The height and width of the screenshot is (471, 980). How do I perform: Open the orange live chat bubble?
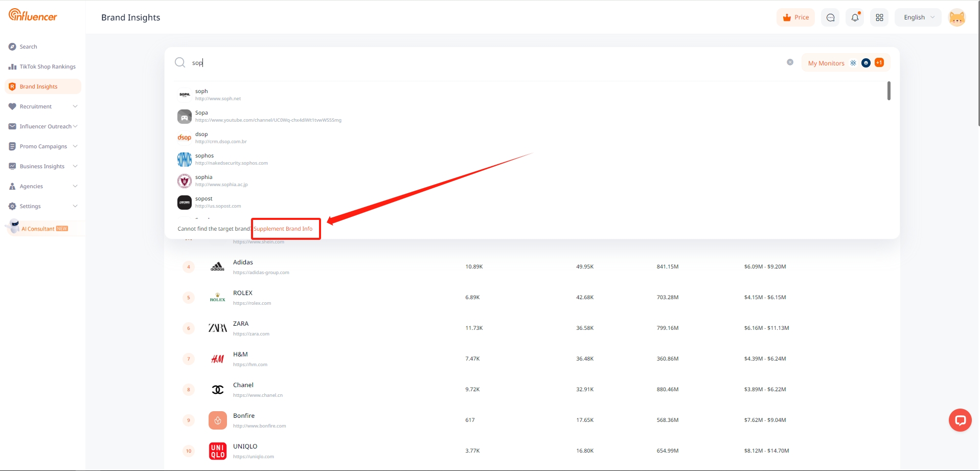[x=960, y=420]
